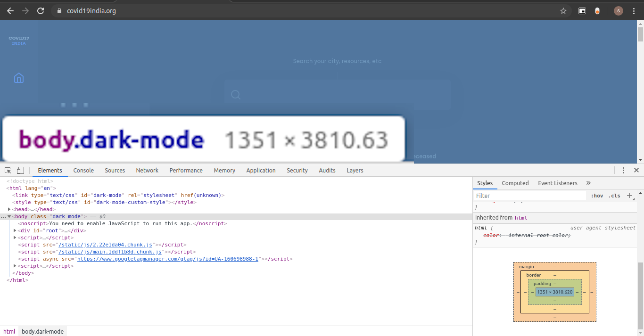Select the html lang en element line
Image resolution: width=644 pixels, height=336 pixels.
point(32,188)
